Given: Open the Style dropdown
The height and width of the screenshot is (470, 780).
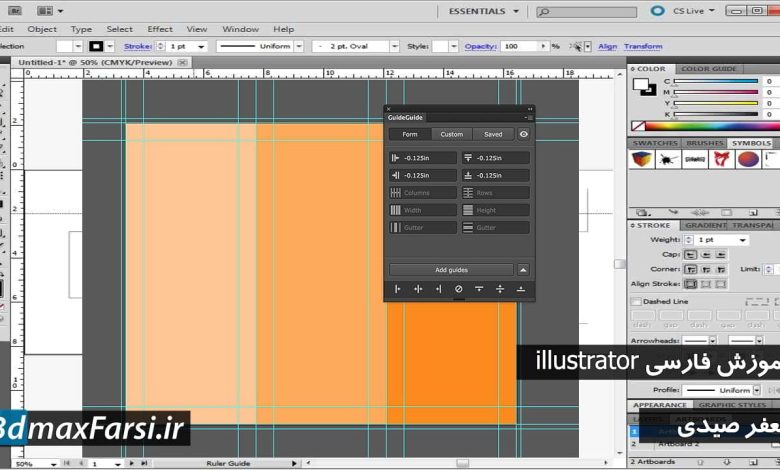Looking at the screenshot, I should point(453,46).
